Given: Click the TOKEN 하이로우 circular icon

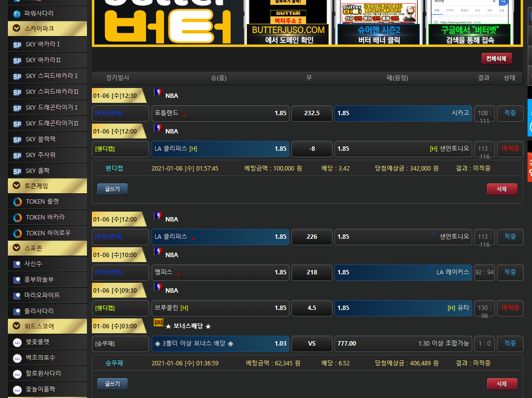Looking at the screenshot, I should pos(17,233).
